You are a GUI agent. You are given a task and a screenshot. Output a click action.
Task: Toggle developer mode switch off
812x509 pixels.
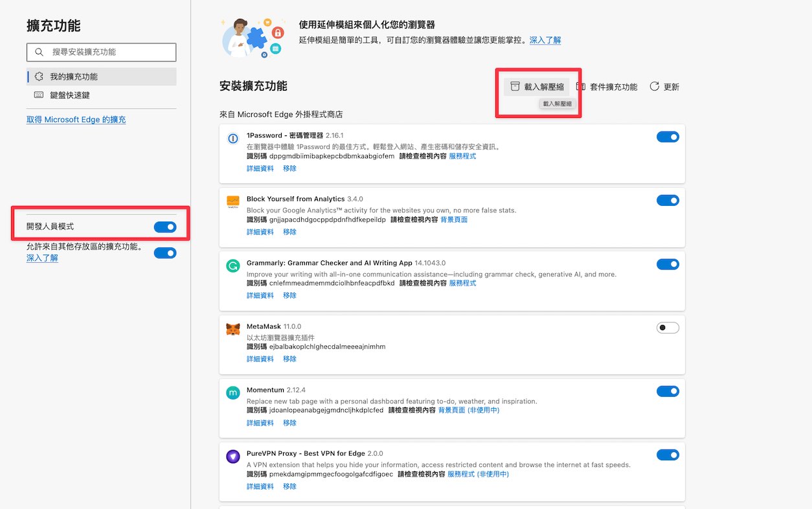tap(165, 227)
